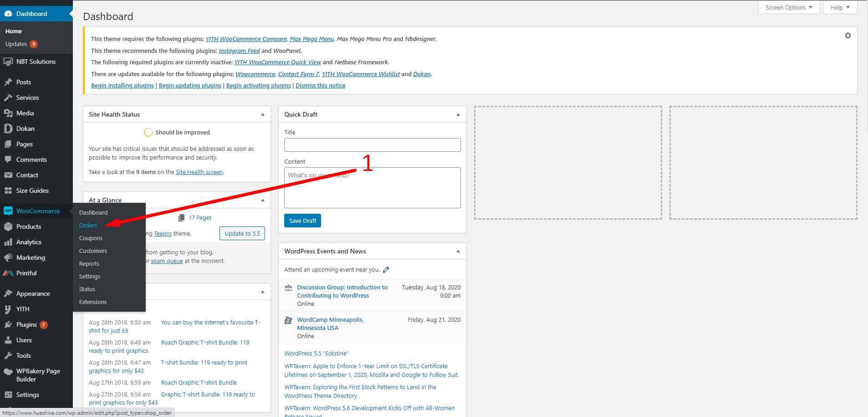Open the 17 Pages count link
868x417 pixels.
coord(200,217)
